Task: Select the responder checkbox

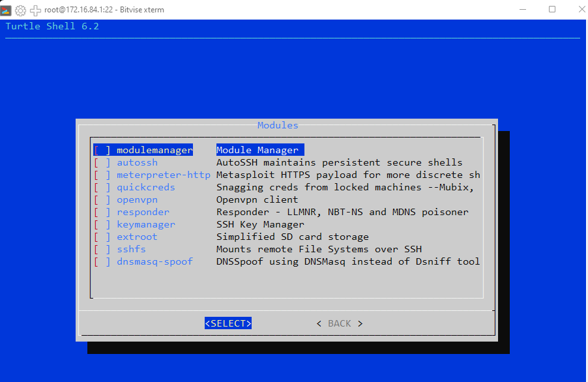Action: pos(102,212)
